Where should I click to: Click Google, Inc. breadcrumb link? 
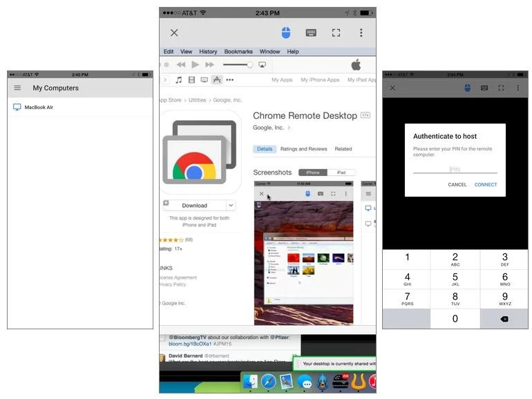227,100
